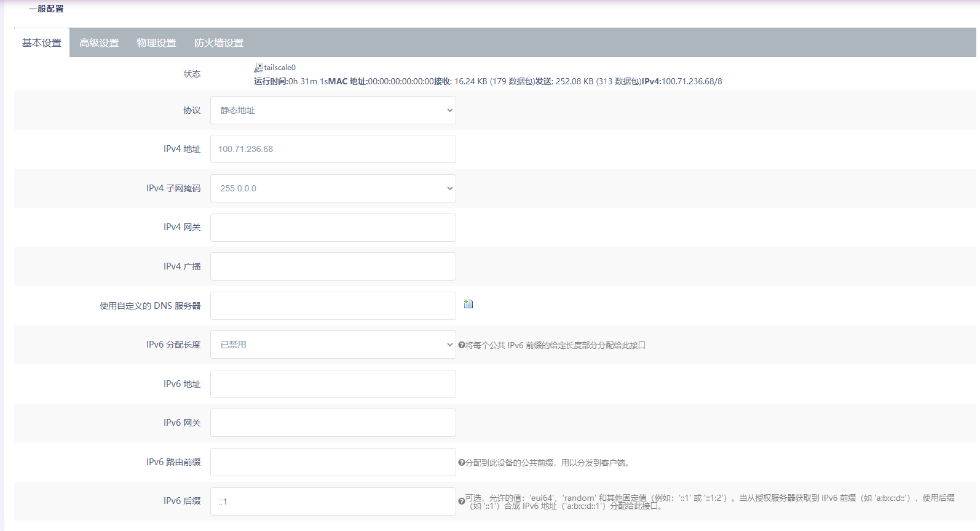
Task: Select the custom DNS 服务器 input box
Action: (333, 306)
